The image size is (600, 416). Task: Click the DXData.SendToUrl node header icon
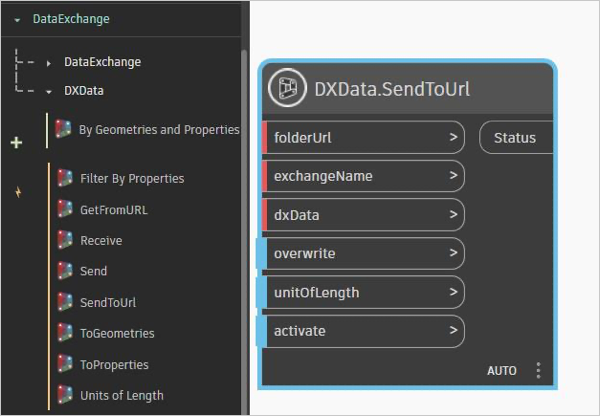(287, 88)
